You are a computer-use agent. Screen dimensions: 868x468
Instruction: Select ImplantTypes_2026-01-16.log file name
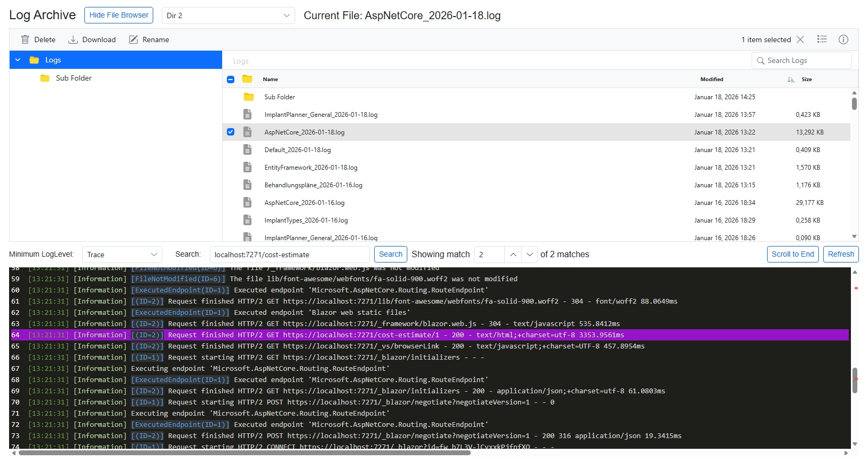(306, 220)
